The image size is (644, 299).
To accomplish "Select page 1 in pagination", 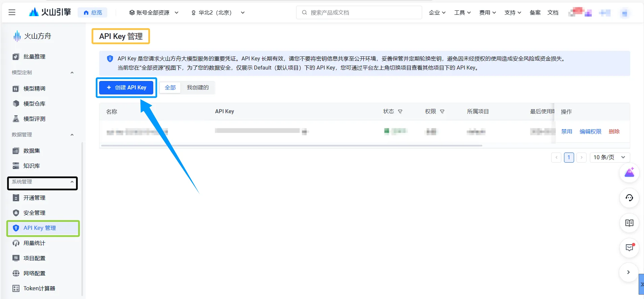I will pos(569,157).
